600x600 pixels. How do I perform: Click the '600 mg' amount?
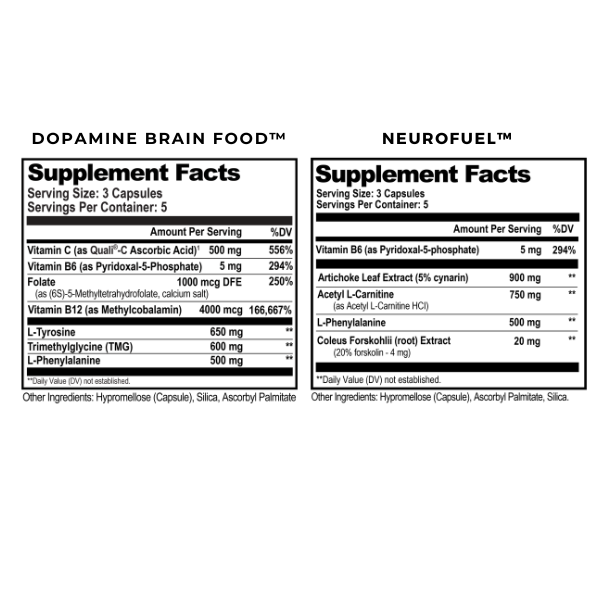coord(226,347)
